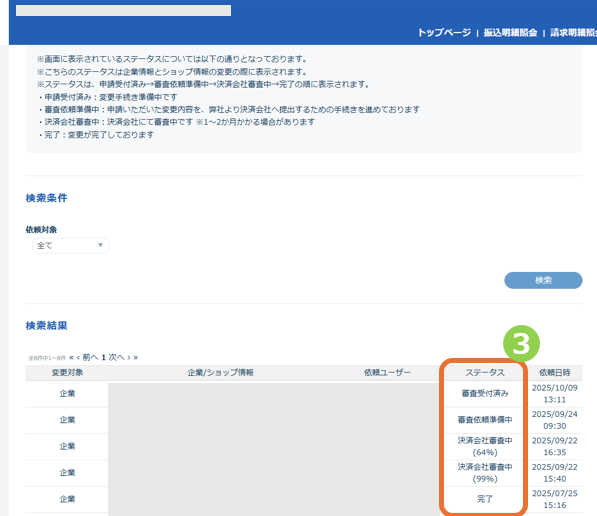Click the ステータス column header
Viewport: 597px width, 516px height.
coord(485,372)
